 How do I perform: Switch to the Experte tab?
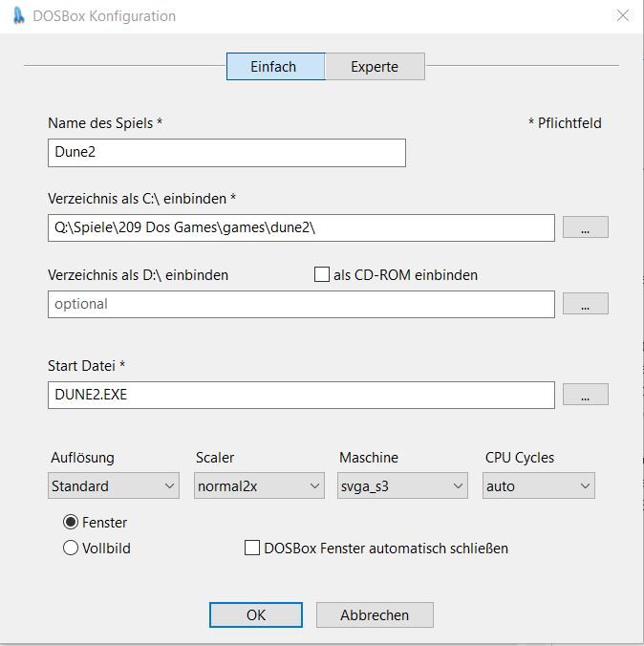[x=375, y=67]
